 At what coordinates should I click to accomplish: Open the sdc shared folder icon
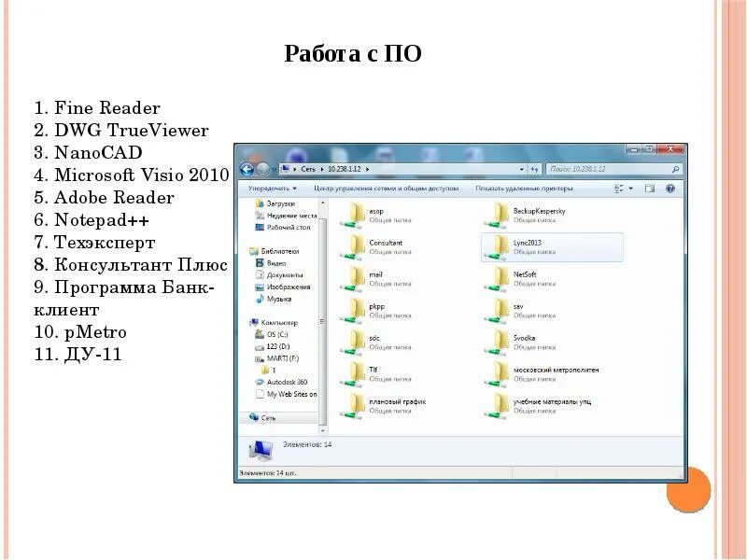(353, 343)
